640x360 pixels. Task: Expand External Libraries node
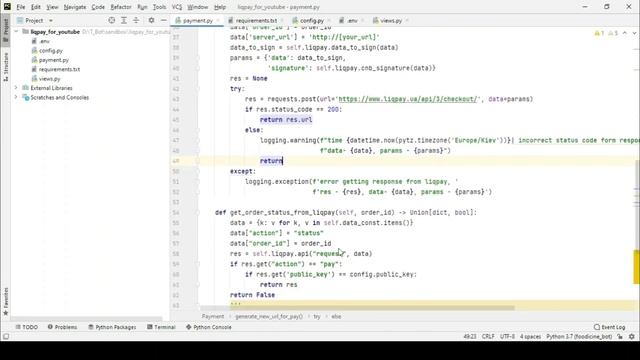(x=16, y=88)
